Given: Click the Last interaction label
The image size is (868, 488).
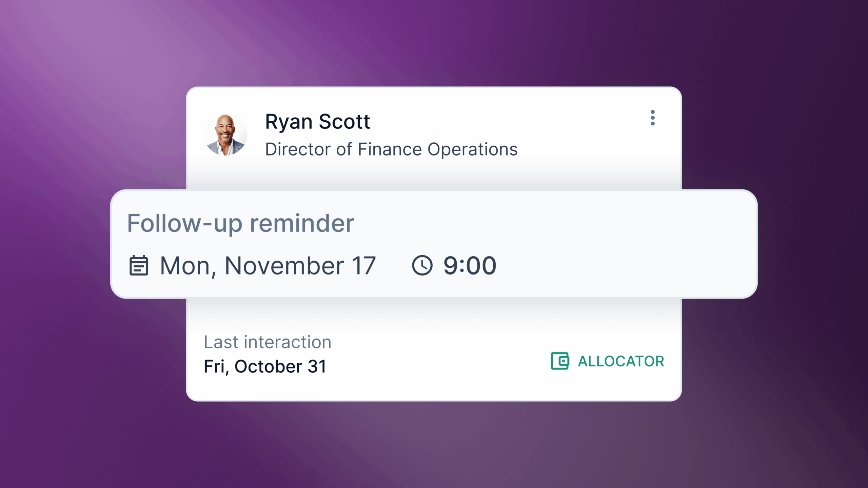Looking at the screenshot, I should tap(268, 342).
